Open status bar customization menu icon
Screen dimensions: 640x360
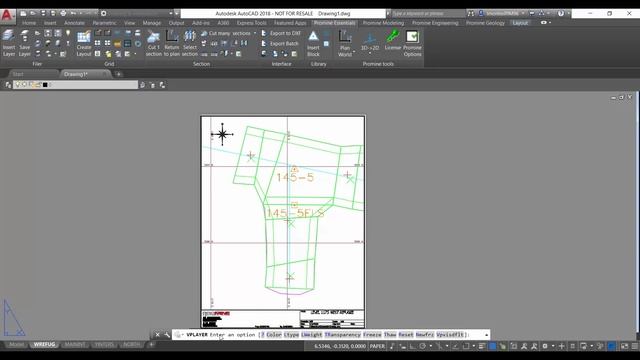tap(635, 346)
